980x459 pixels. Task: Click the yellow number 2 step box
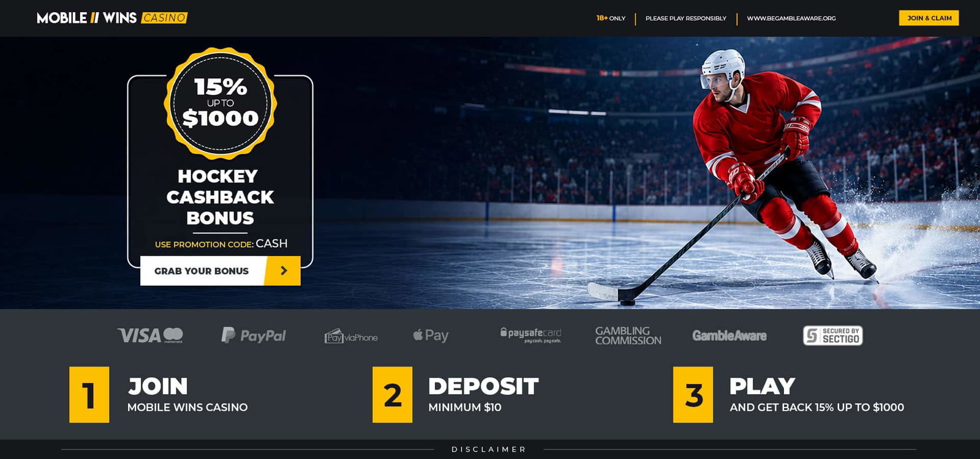[x=393, y=395]
